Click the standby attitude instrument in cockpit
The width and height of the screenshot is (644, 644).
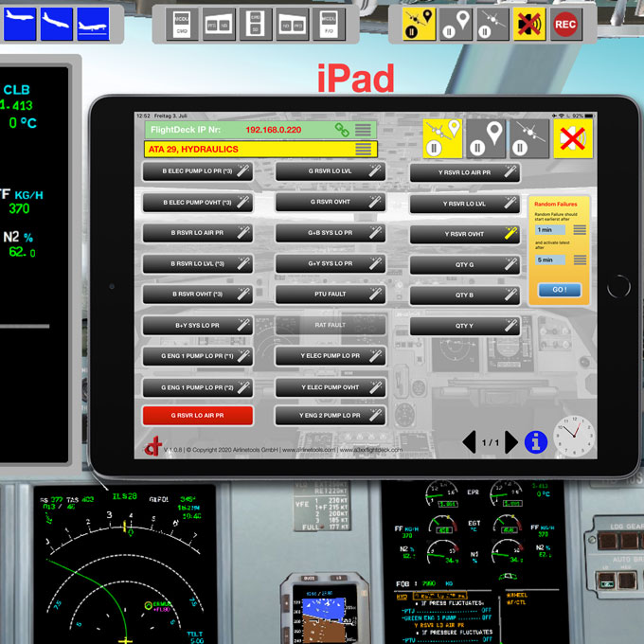point(325,610)
